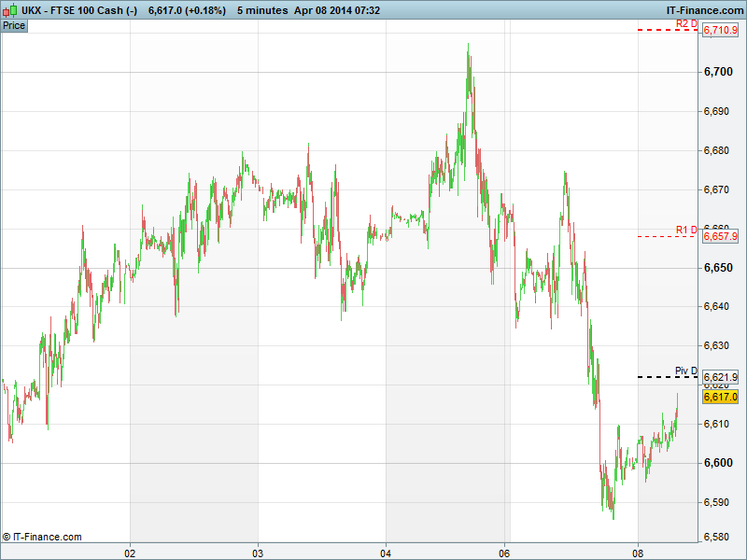747x560 pixels.
Task: Select the R1 D resistance level label
Action: pyautogui.click(x=686, y=230)
